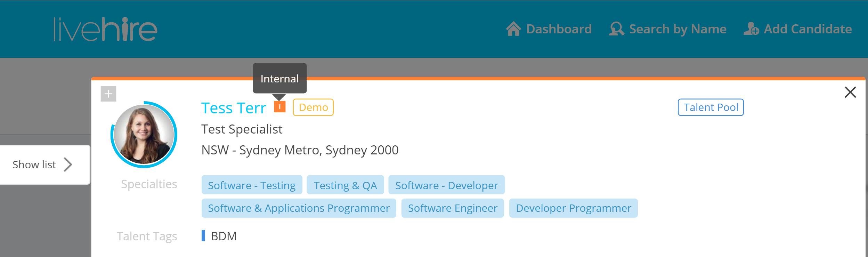Click the Talent Pool button
868x257 pixels.
(711, 107)
